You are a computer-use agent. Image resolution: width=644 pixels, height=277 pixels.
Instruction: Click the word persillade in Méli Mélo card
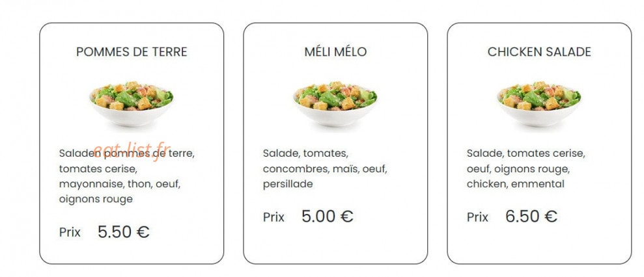[288, 184]
